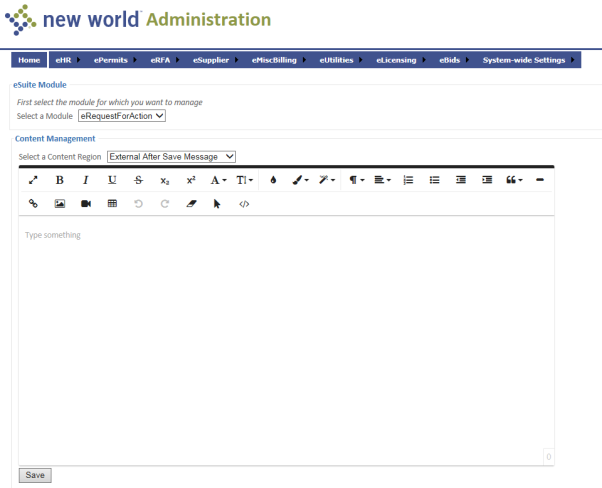The height and width of the screenshot is (488, 602).
Task: Open the text color droplet picker
Action: [273, 180]
